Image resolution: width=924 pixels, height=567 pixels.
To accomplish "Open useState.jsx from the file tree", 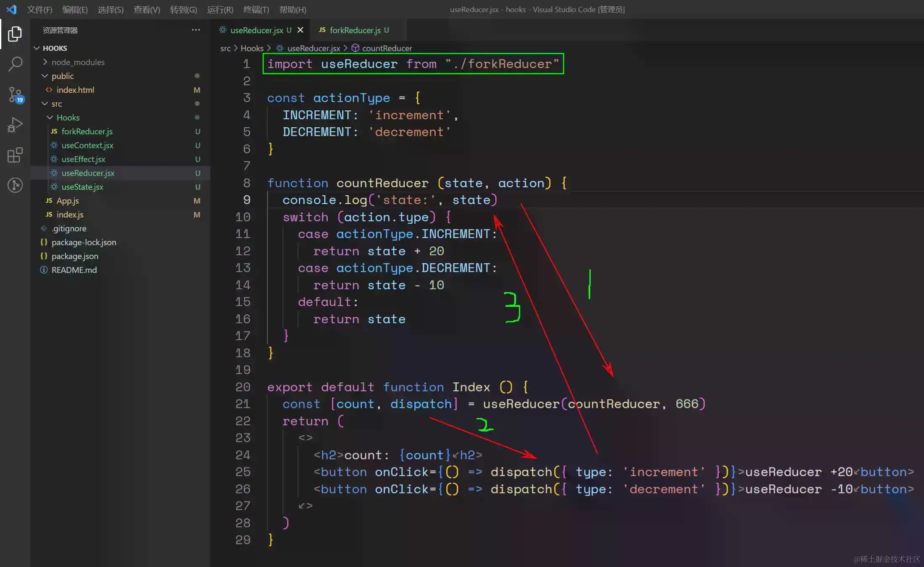I will (82, 187).
